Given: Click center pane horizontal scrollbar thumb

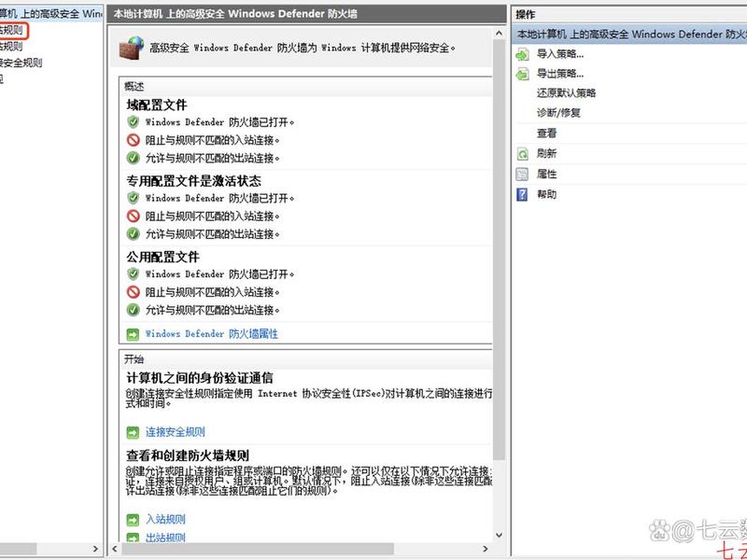Looking at the screenshot, I should point(258,549).
